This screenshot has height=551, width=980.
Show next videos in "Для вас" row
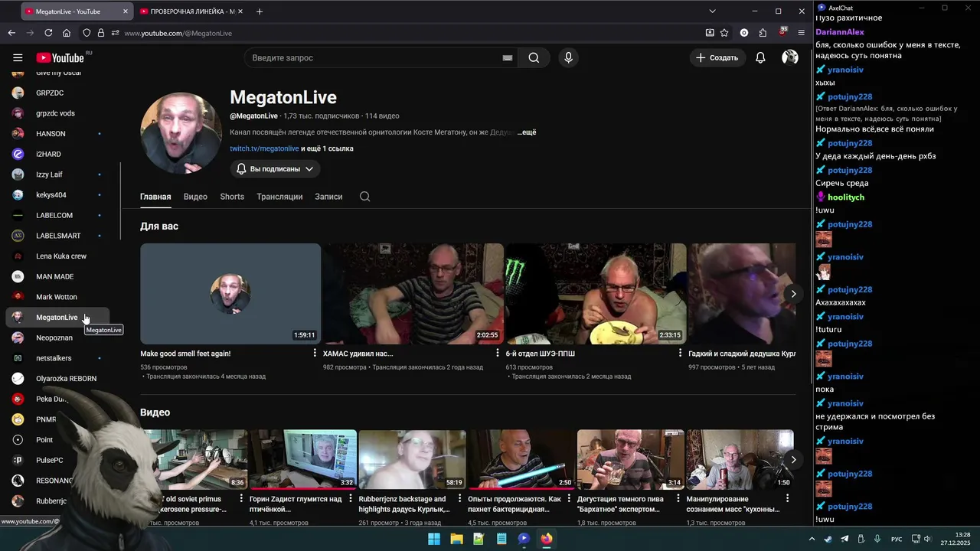(793, 294)
